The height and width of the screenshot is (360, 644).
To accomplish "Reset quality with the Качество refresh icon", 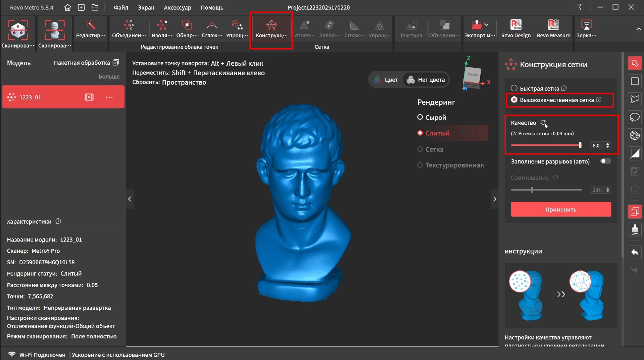I will (x=543, y=123).
